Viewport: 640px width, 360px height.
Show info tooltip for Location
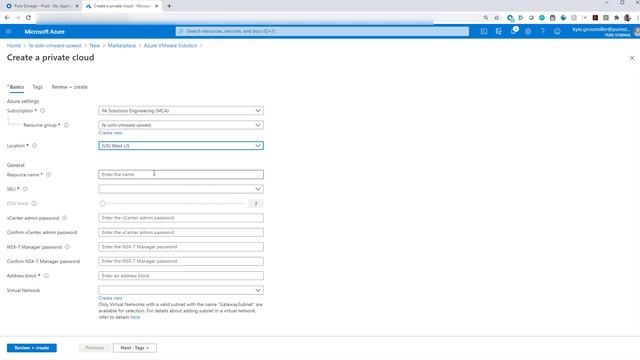point(34,145)
